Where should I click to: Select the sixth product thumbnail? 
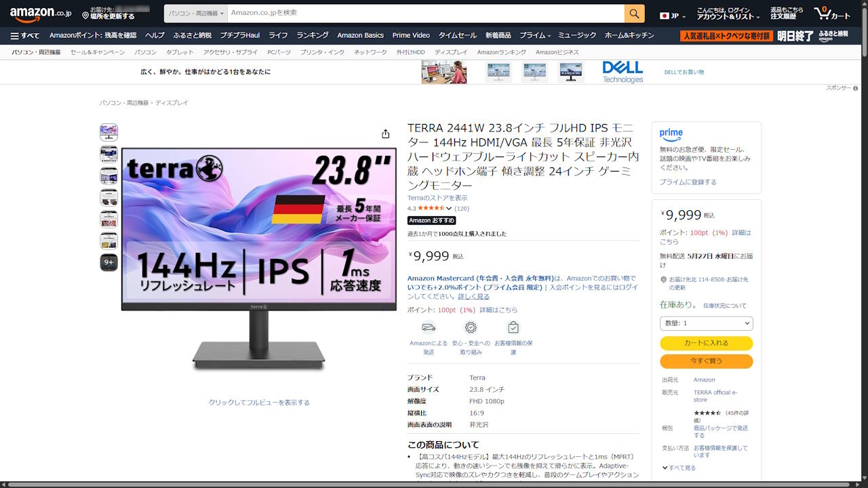pos(108,241)
